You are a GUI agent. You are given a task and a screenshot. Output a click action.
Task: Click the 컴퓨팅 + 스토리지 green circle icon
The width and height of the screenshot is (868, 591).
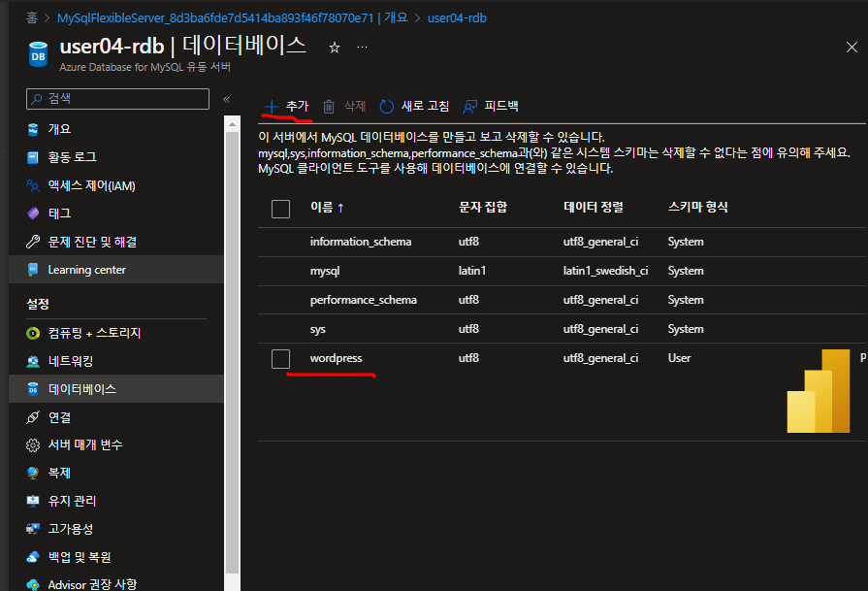(x=33, y=333)
